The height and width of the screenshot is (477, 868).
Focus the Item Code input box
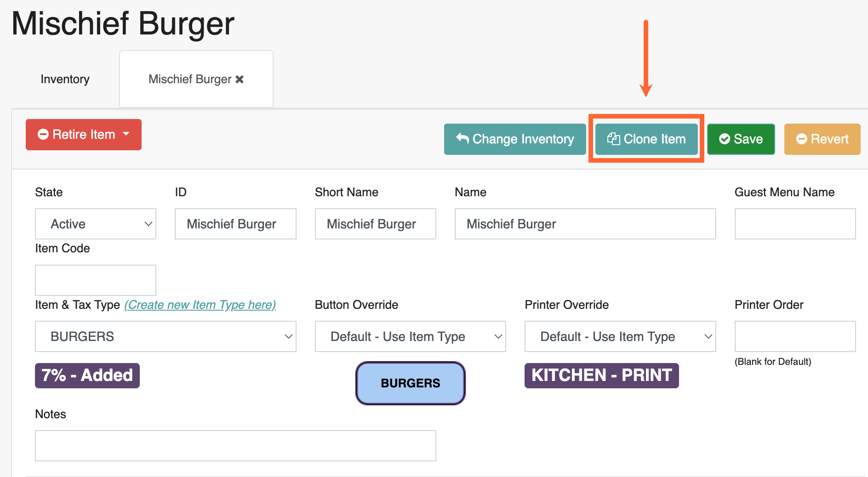click(96, 280)
